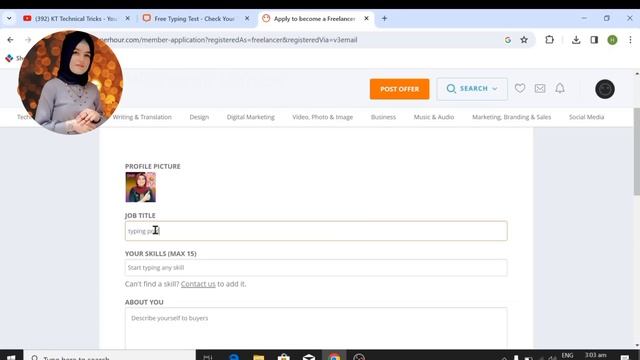Screen dimensions: 640x360
Task: Open the notifications bell icon
Action: [x=560, y=88]
